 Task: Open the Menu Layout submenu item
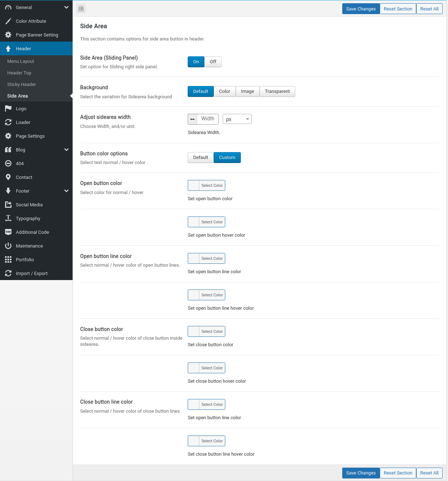[x=36, y=61]
